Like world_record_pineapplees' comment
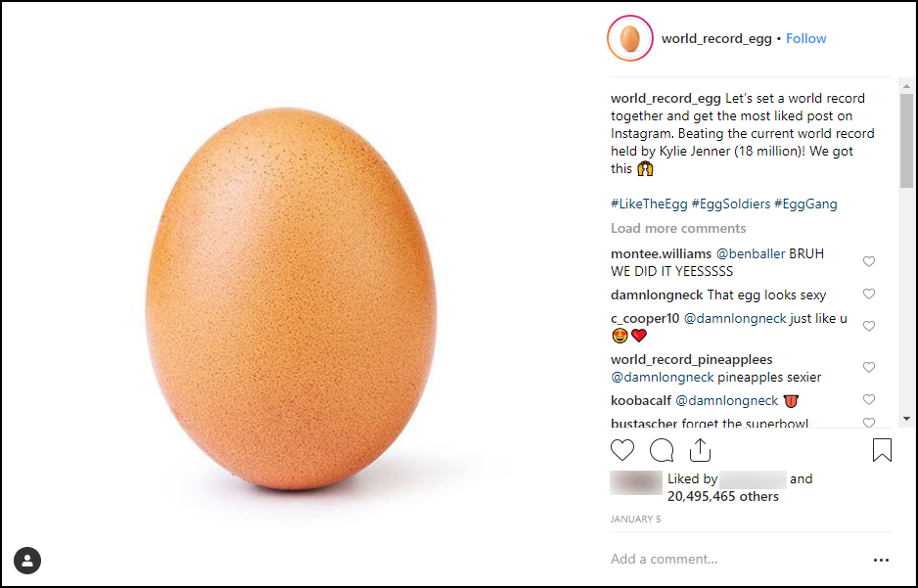This screenshot has width=918, height=588. (x=869, y=367)
